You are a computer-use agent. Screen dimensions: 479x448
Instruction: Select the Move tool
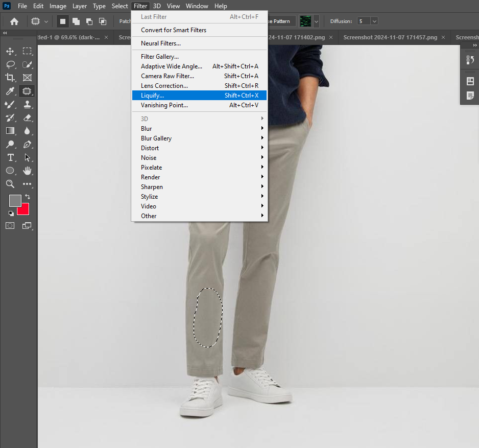point(10,51)
